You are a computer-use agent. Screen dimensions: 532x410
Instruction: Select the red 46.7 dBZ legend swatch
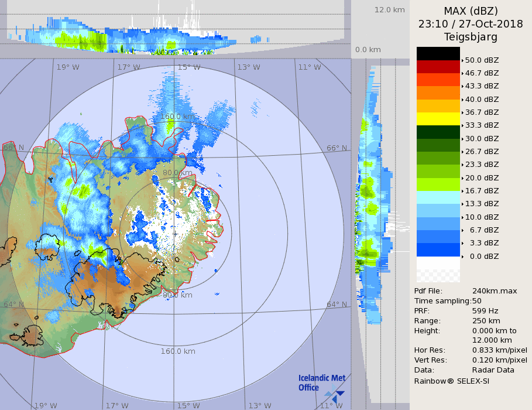[x=438, y=66]
